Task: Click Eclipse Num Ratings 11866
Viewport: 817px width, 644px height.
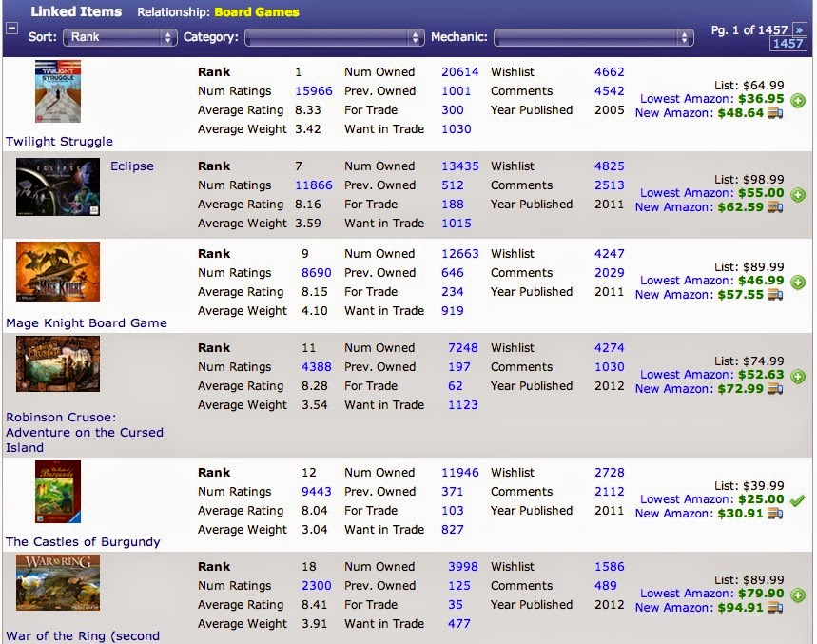Action: [314, 185]
